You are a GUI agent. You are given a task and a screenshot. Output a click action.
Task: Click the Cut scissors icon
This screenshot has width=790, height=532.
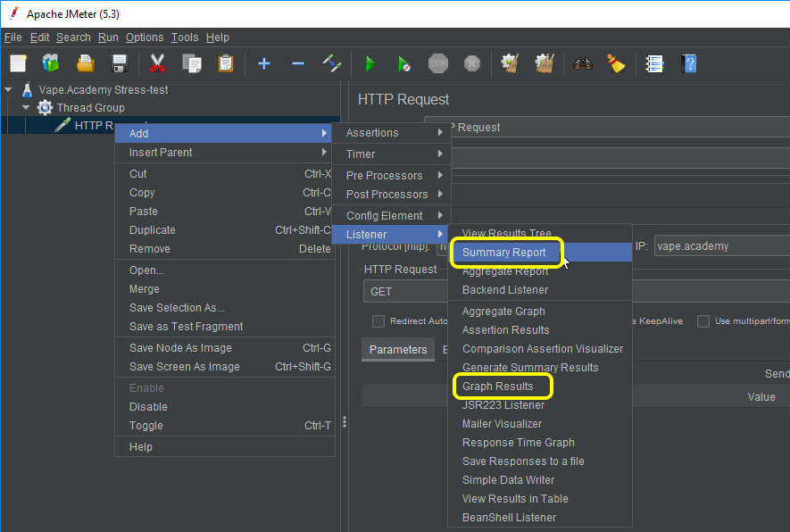tap(158, 63)
